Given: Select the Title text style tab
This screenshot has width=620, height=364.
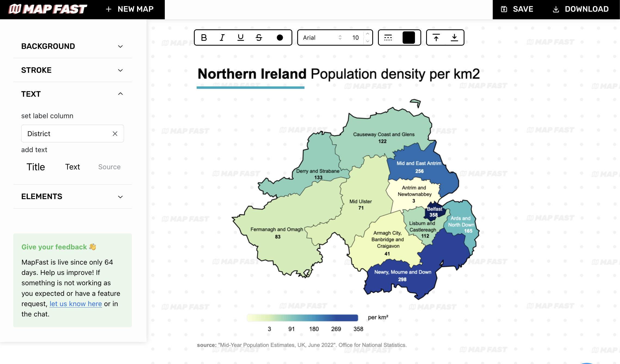Looking at the screenshot, I should 36,167.
